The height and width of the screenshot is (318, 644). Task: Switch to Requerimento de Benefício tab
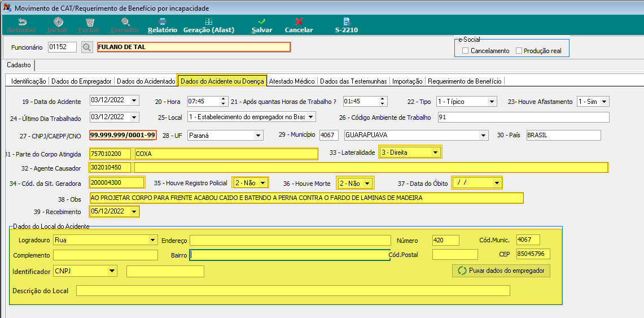[x=465, y=81]
